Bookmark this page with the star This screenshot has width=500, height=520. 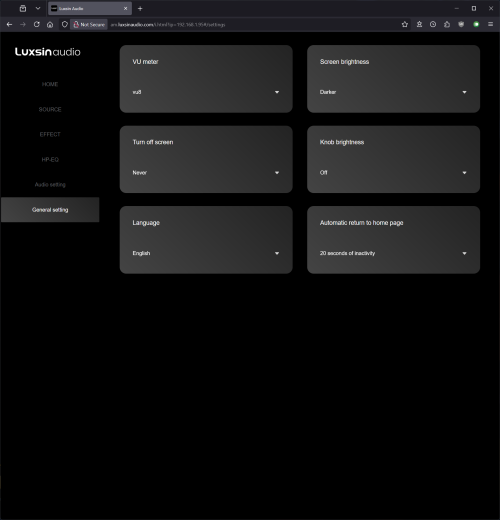(405, 24)
